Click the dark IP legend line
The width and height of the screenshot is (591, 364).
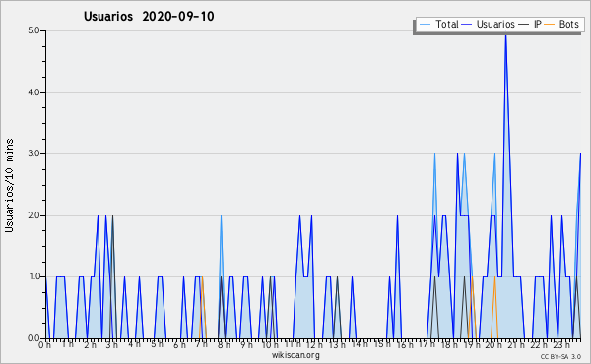524,25
